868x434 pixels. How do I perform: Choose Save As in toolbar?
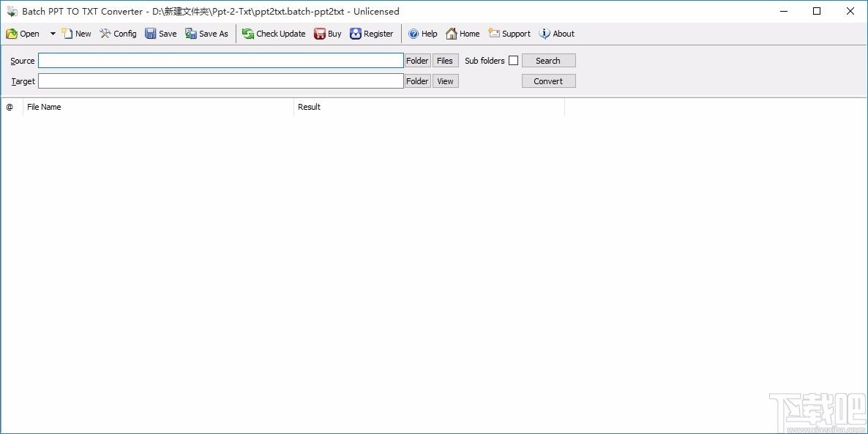206,34
